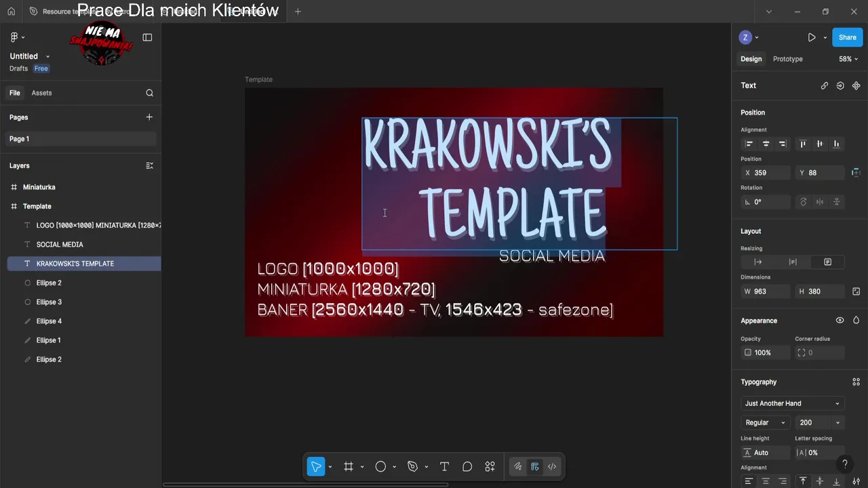Switch to the Prototype tab
This screenshot has width=868, height=488.
(x=788, y=59)
